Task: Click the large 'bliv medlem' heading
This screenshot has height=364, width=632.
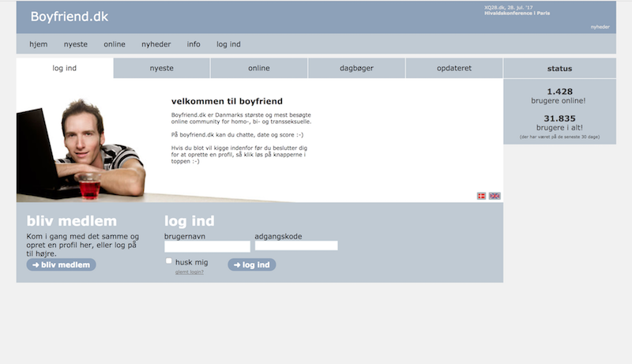Action: coord(72,220)
